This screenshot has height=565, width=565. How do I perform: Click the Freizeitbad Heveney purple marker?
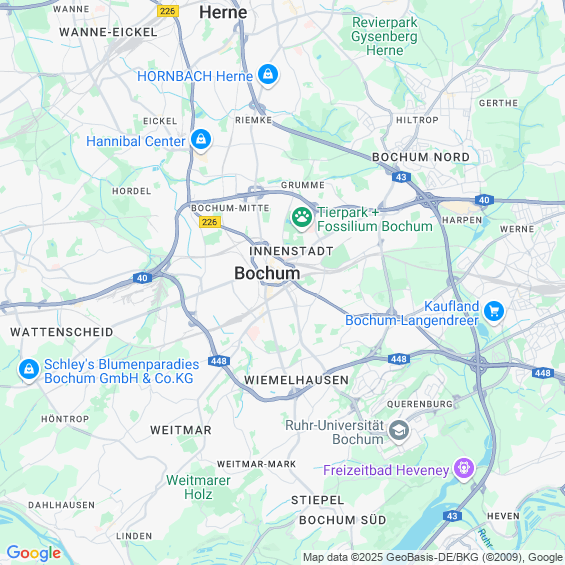click(464, 469)
